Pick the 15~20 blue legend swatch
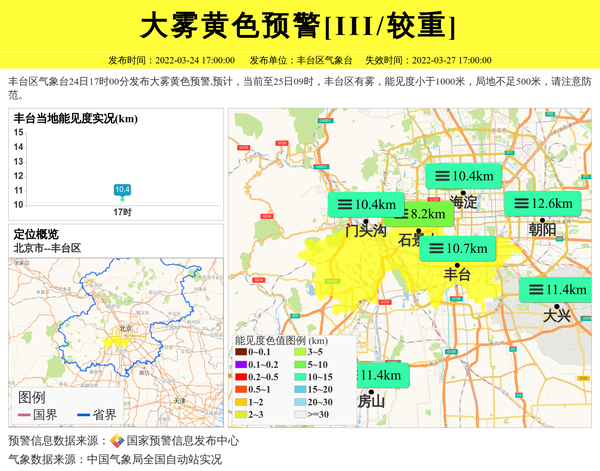Viewport: 600px width, 471px height. [300, 389]
